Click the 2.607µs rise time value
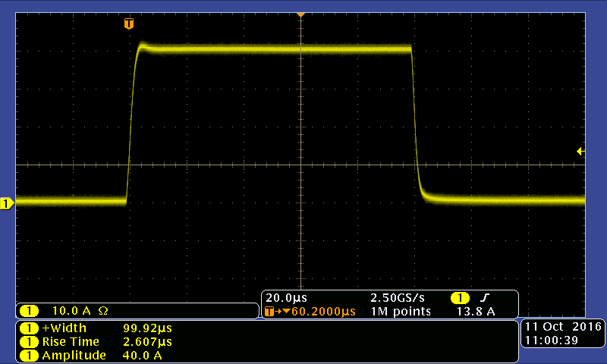The image size is (607, 364). click(147, 341)
